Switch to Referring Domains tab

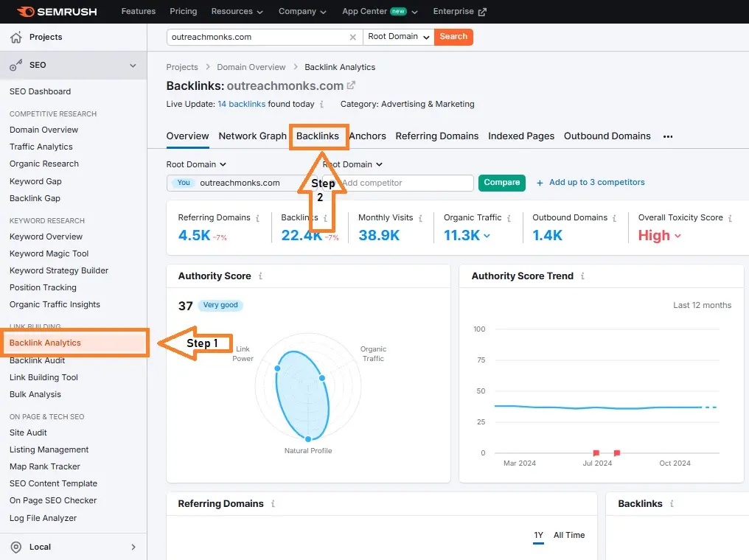437,136
